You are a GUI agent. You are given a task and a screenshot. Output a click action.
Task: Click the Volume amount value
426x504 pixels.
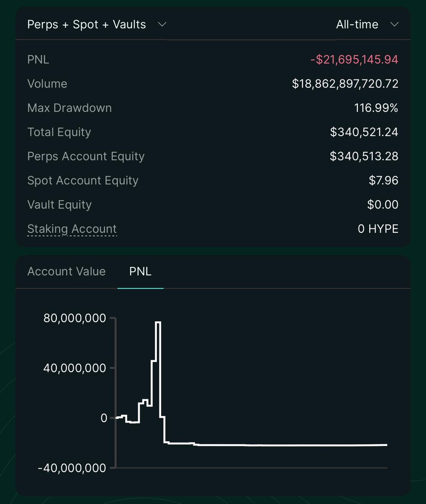click(345, 84)
